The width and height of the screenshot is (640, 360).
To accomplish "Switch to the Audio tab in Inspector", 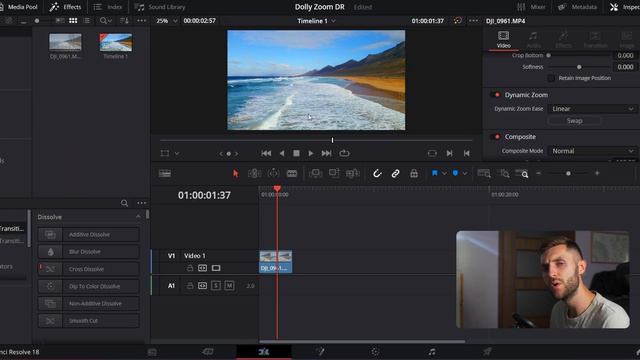I will [533, 40].
